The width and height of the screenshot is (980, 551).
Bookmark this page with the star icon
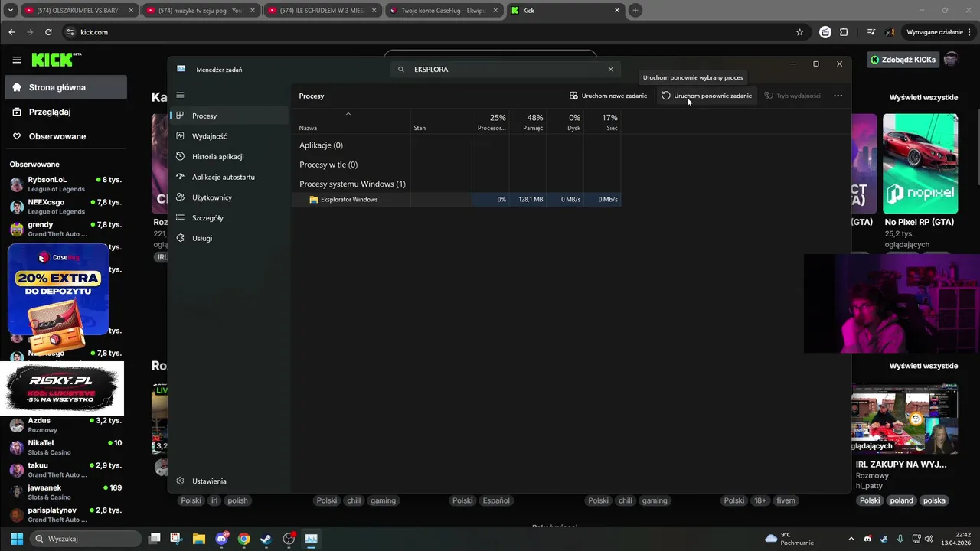pyautogui.click(x=799, y=32)
